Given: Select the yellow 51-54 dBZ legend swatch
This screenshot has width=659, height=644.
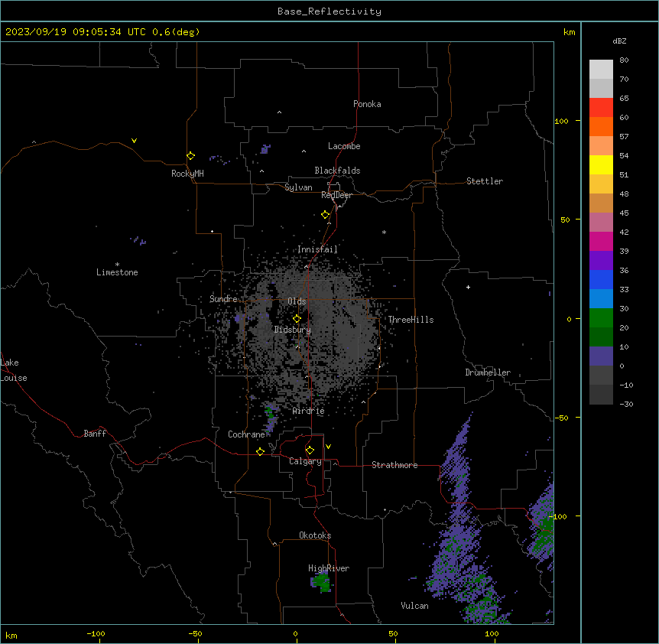Looking at the screenshot, I should pyautogui.click(x=601, y=164).
